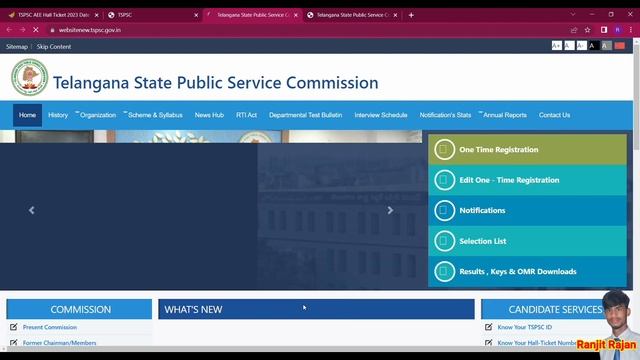Increase font size with A+ button
This screenshot has height=360, width=640.
(x=556, y=46)
